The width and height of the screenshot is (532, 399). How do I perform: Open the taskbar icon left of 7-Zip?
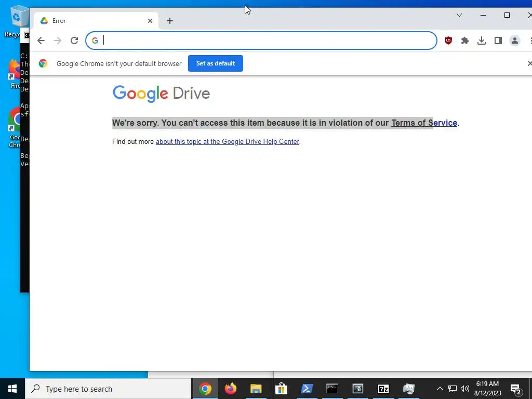click(x=357, y=389)
